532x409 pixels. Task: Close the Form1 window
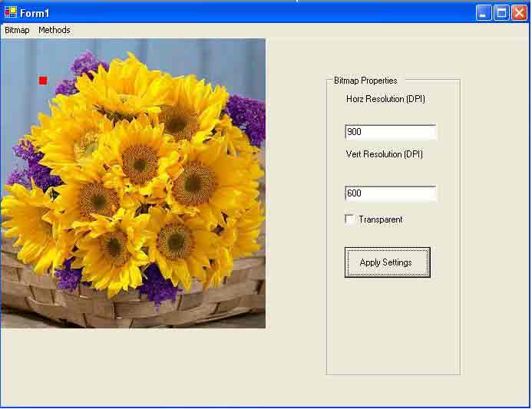point(520,13)
